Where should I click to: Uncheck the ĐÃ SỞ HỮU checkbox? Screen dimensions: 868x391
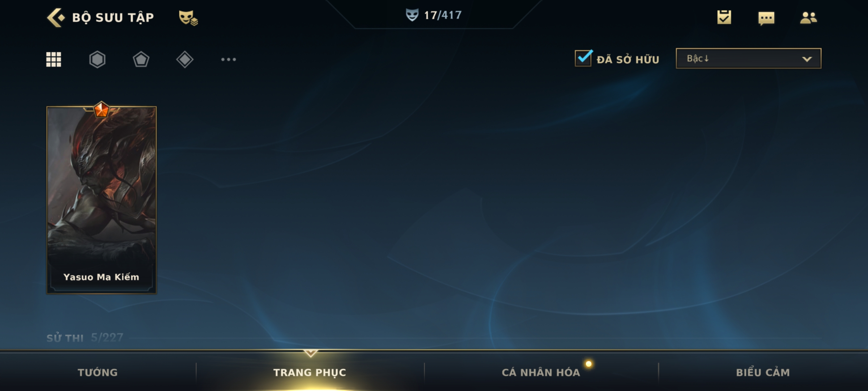583,58
